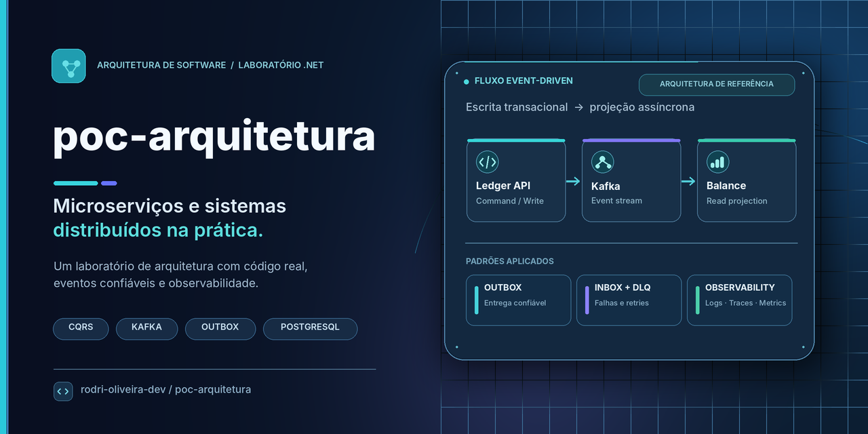This screenshot has height=434, width=868.
Task: Click the Read projection caption
Action: click(737, 201)
